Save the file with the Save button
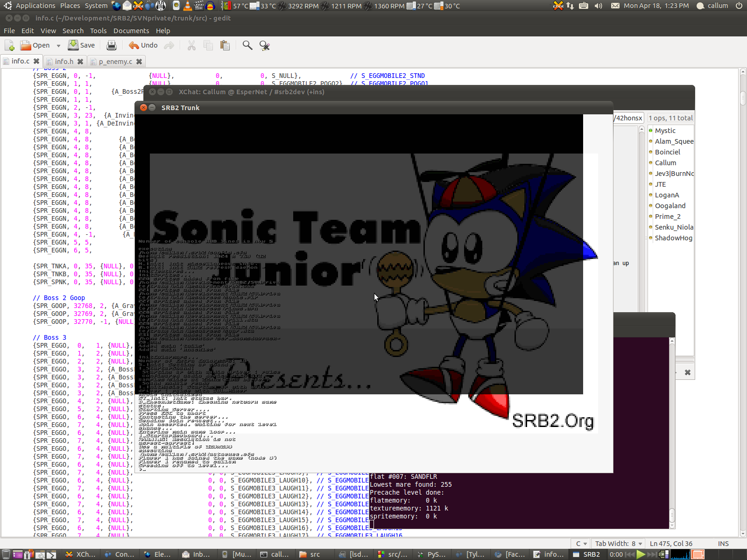 [82, 45]
